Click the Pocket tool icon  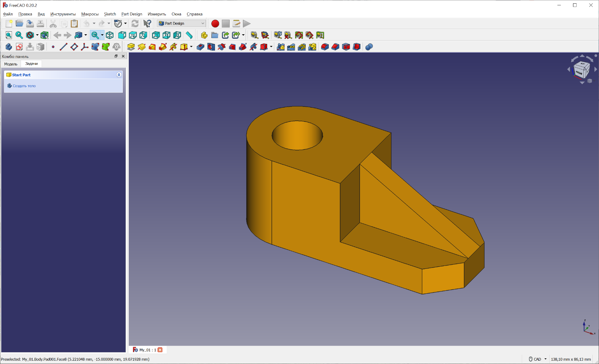(x=200, y=47)
